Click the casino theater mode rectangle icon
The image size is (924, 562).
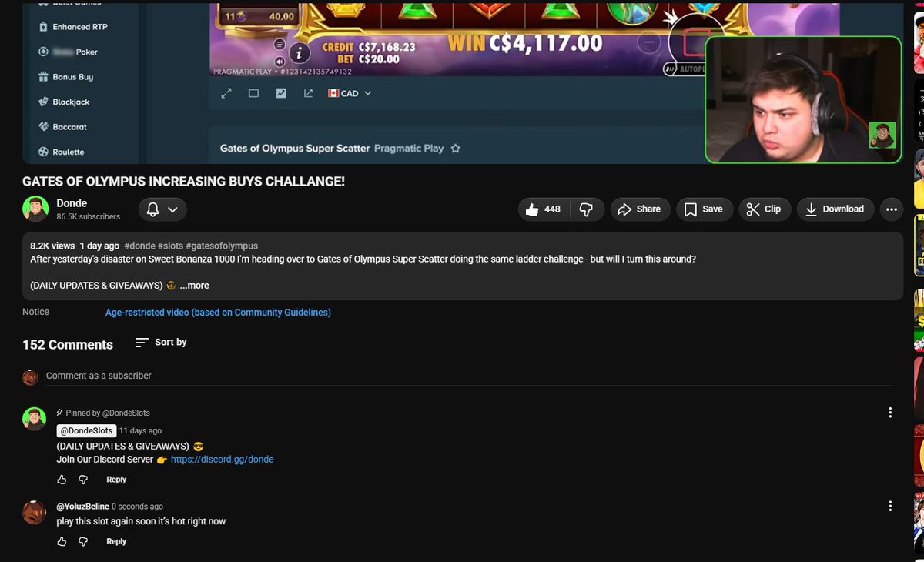point(253,93)
